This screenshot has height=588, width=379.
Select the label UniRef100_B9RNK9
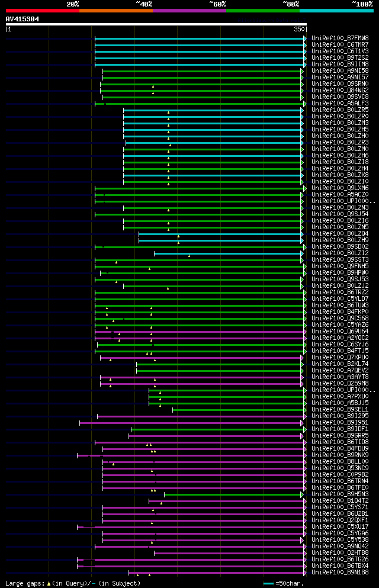340,455
